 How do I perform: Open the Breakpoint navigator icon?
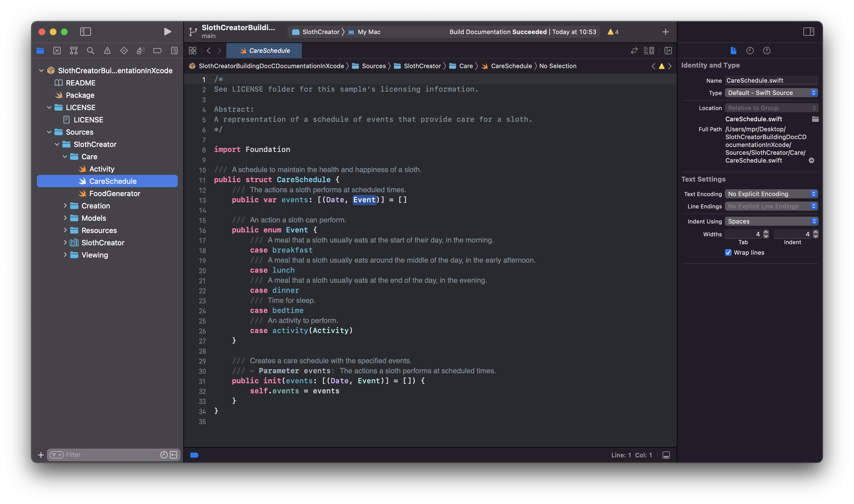(x=157, y=51)
